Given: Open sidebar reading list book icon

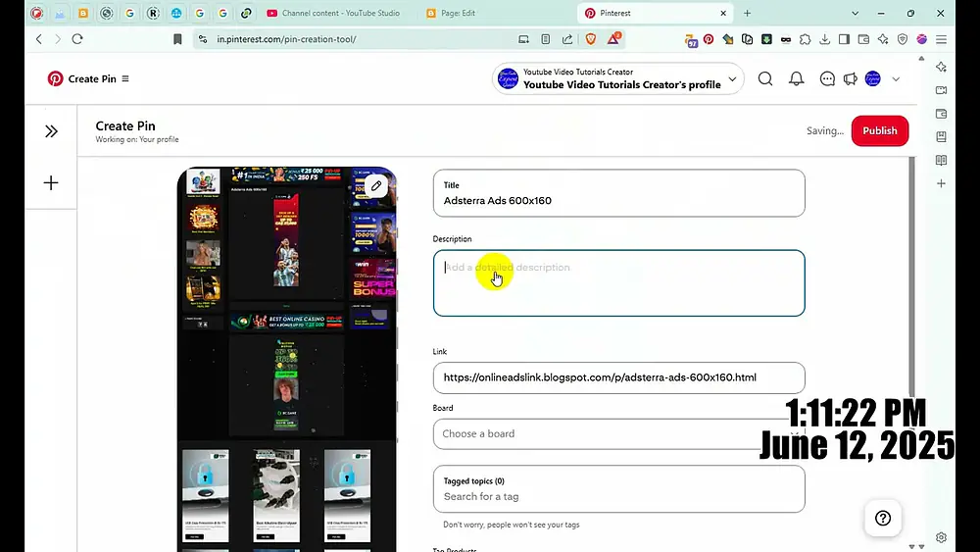Looking at the screenshot, I should [941, 160].
